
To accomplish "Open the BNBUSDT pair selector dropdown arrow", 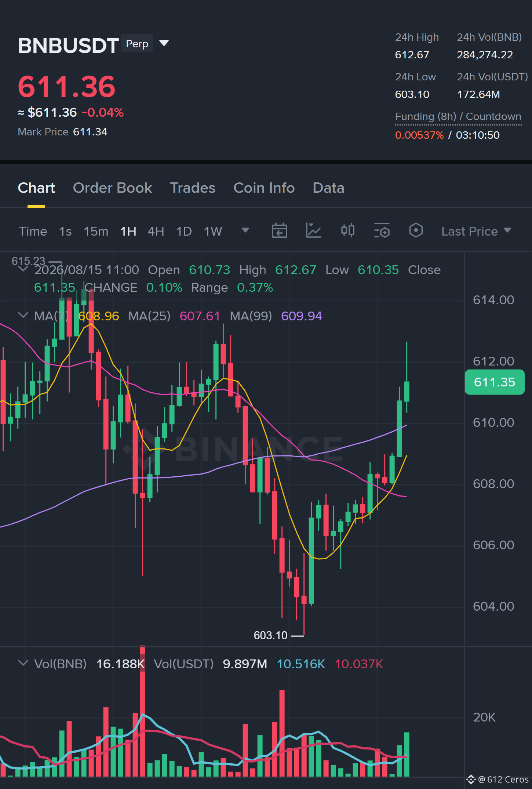I will click(x=164, y=43).
